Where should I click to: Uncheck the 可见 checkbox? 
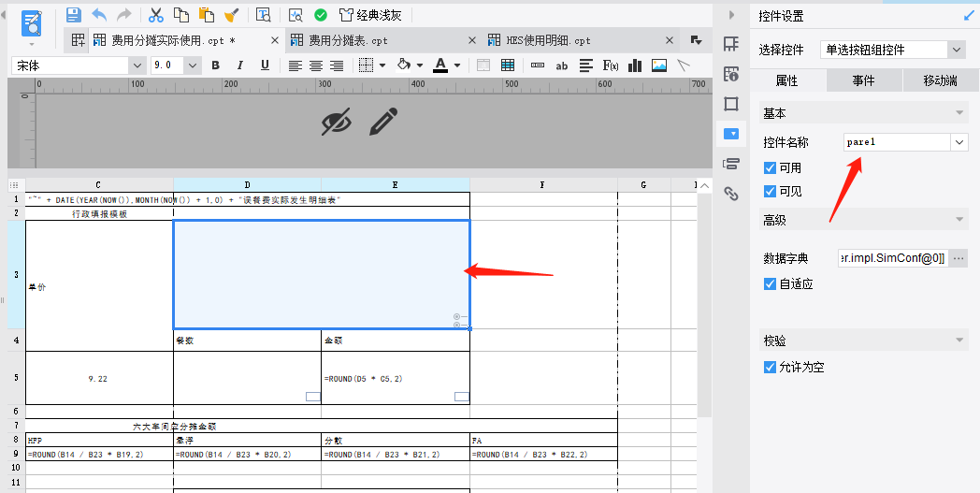tap(770, 192)
